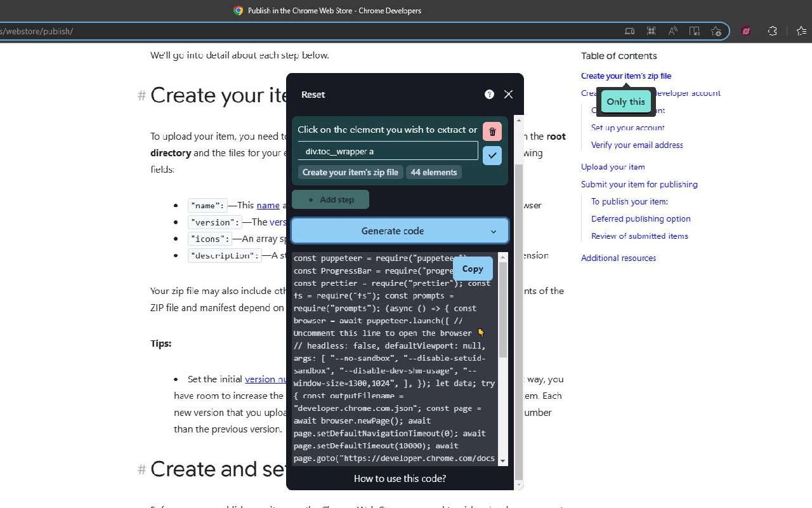Click the Reset button
812x508 pixels.
(313, 95)
